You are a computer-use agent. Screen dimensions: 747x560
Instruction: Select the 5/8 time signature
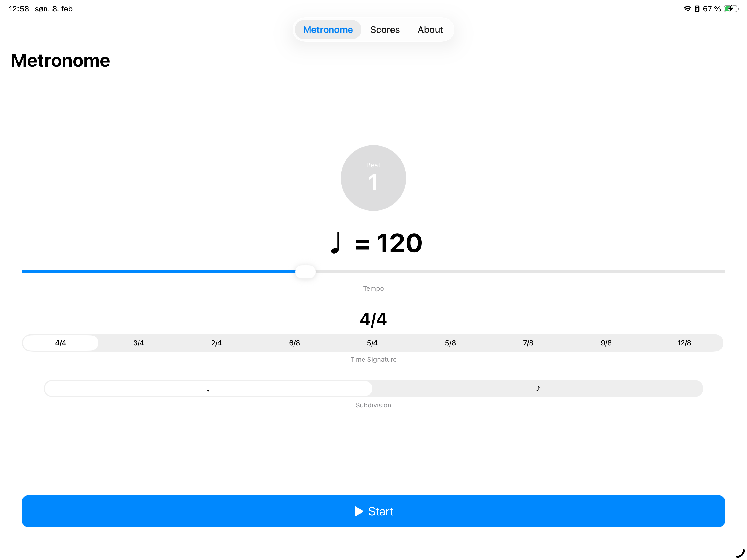pos(450,343)
